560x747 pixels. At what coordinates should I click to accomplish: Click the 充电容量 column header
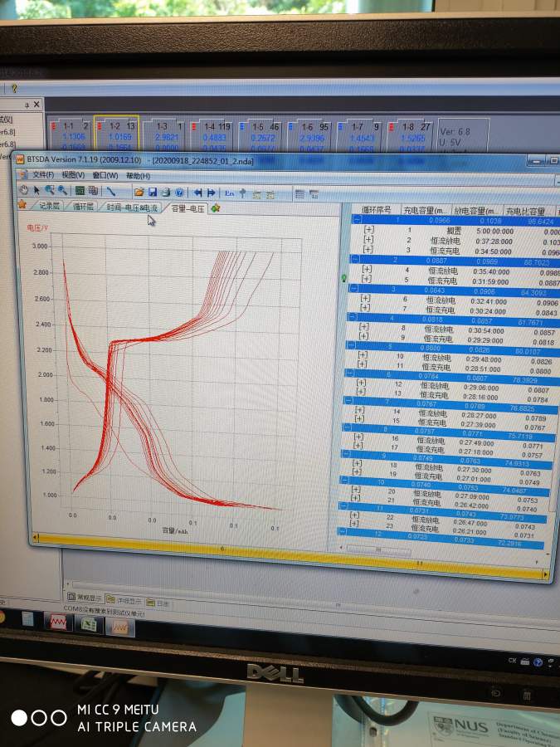pyautogui.click(x=426, y=211)
